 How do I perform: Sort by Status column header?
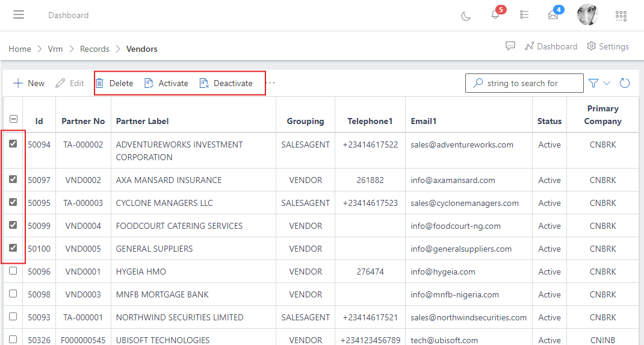click(x=549, y=121)
